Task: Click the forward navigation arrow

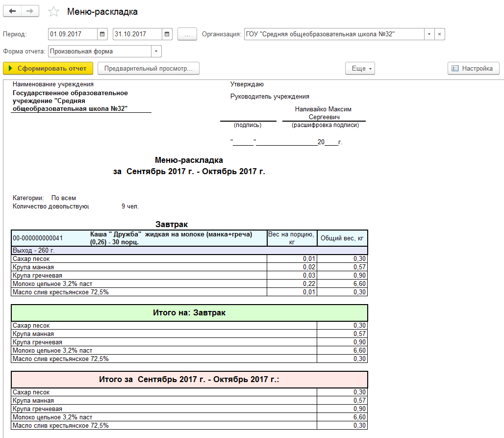Action: pos(30,11)
